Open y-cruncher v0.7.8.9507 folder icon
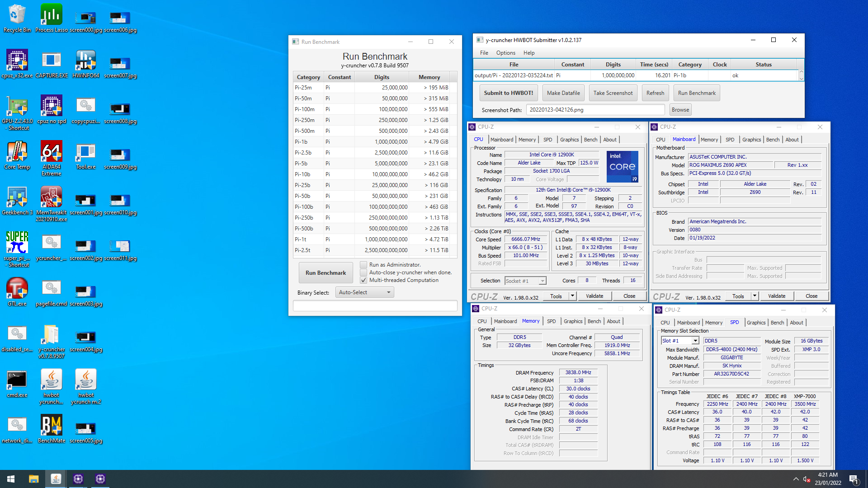The width and height of the screenshot is (868, 488). pyautogui.click(x=52, y=341)
